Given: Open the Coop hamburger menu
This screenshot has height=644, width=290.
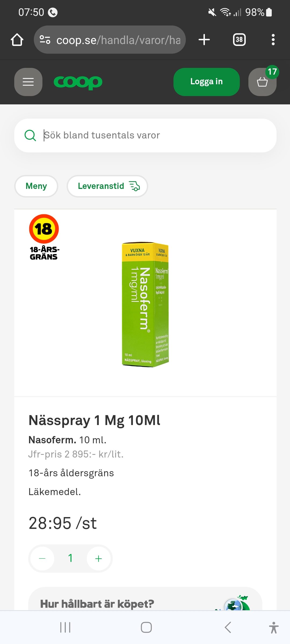Looking at the screenshot, I should coord(28,82).
